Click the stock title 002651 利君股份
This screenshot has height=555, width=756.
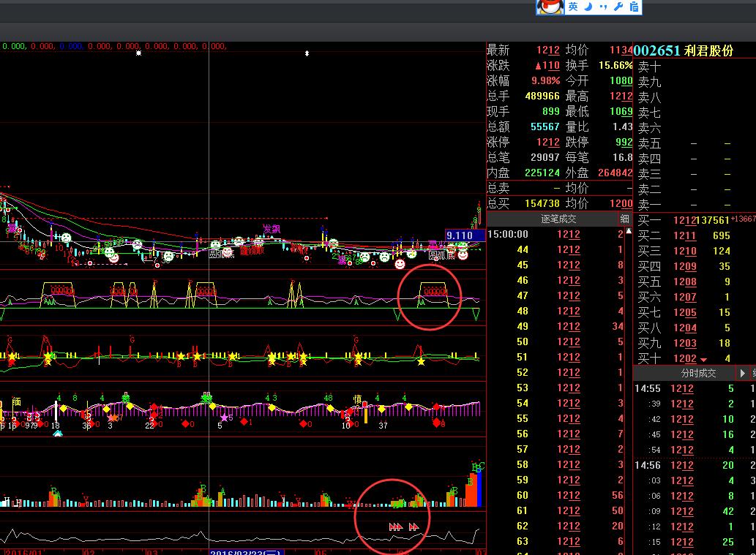(x=684, y=50)
